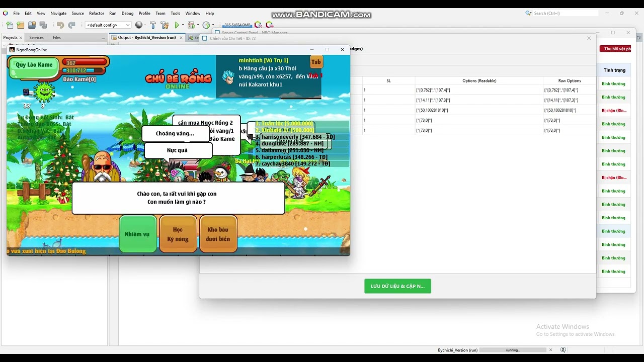
Task: Click the first Bị chặn (Blo... status cell
Action: click(614, 110)
